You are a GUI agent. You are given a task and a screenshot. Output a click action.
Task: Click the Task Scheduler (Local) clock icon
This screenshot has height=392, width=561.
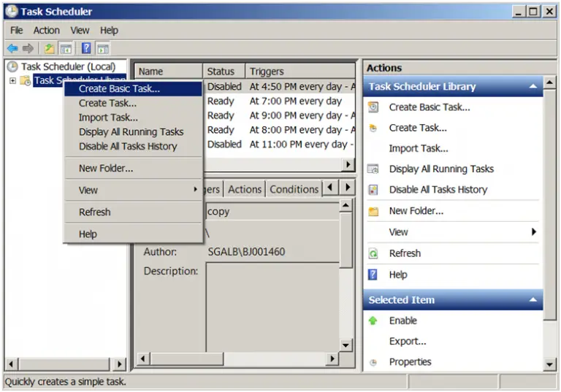(x=12, y=66)
